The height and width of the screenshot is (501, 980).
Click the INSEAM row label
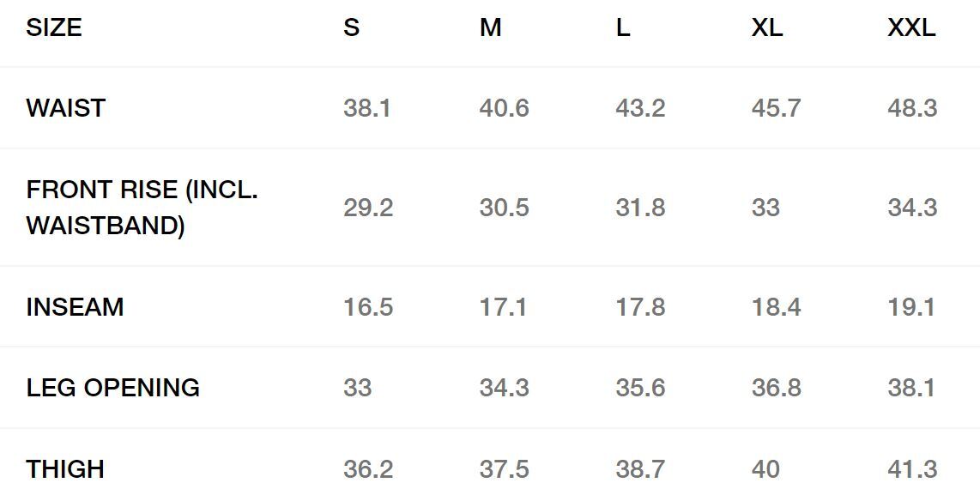[75, 307]
